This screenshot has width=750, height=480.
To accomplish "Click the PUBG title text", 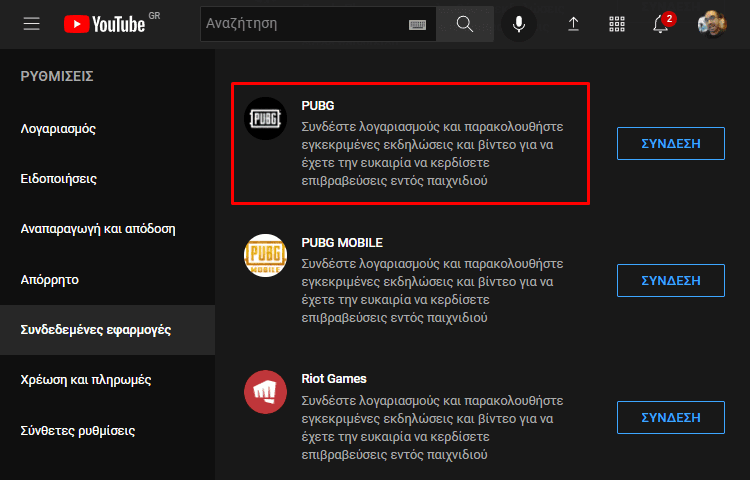I will [x=318, y=106].
